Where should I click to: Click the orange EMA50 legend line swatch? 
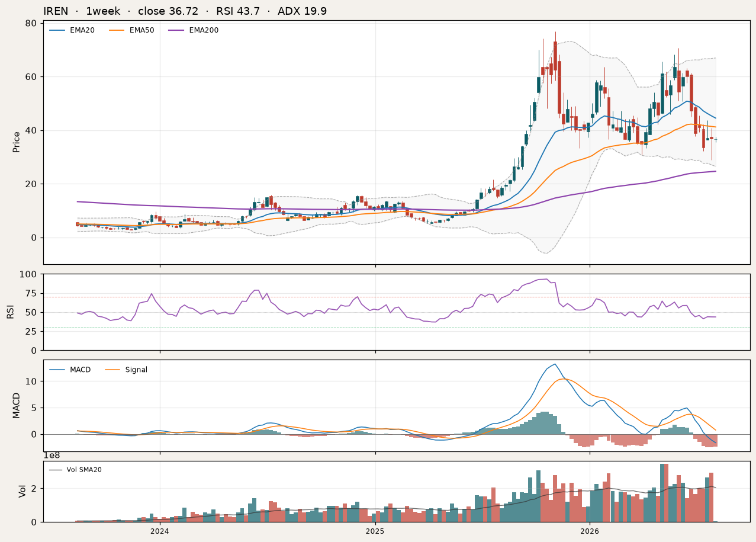point(117,30)
